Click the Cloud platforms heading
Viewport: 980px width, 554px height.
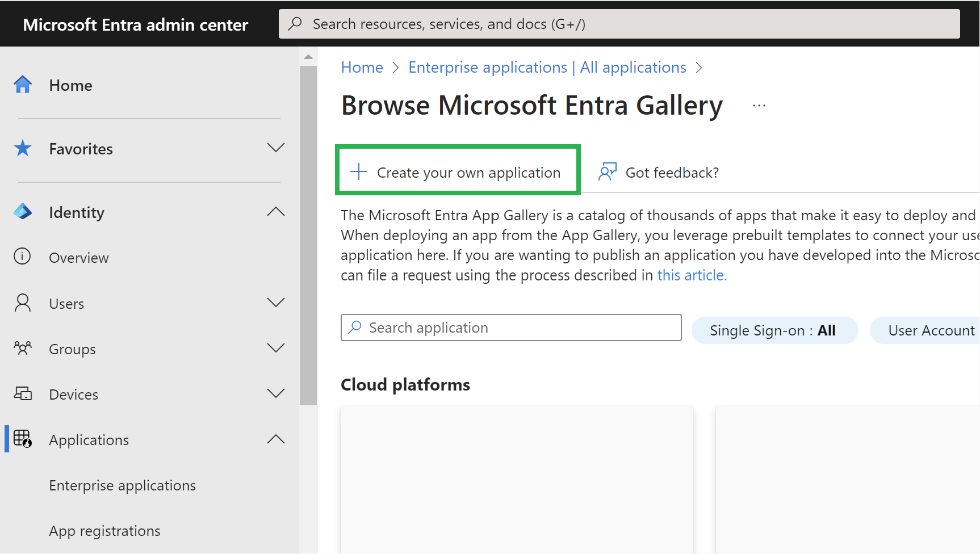tap(405, 385)
